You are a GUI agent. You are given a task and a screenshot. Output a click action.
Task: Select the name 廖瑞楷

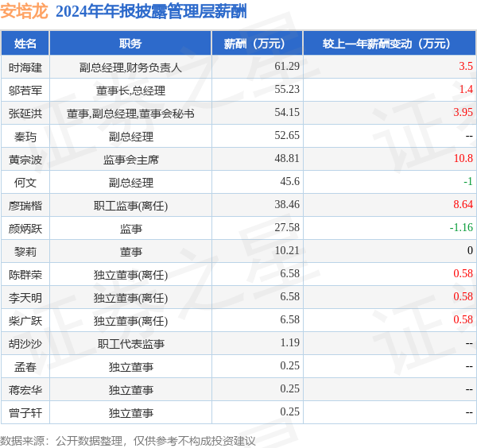pyautogui.click(x=25, y=206)
